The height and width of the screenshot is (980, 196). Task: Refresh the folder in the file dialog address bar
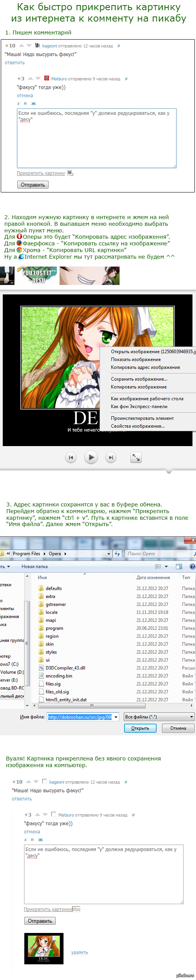(x=117, y=554)
